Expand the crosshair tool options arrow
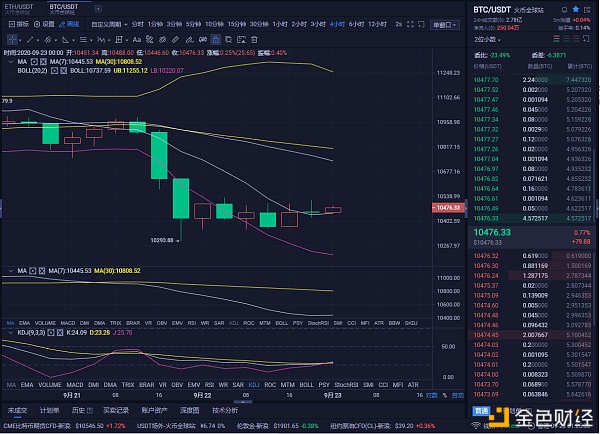The image size is (600, 434). point(20,40)
